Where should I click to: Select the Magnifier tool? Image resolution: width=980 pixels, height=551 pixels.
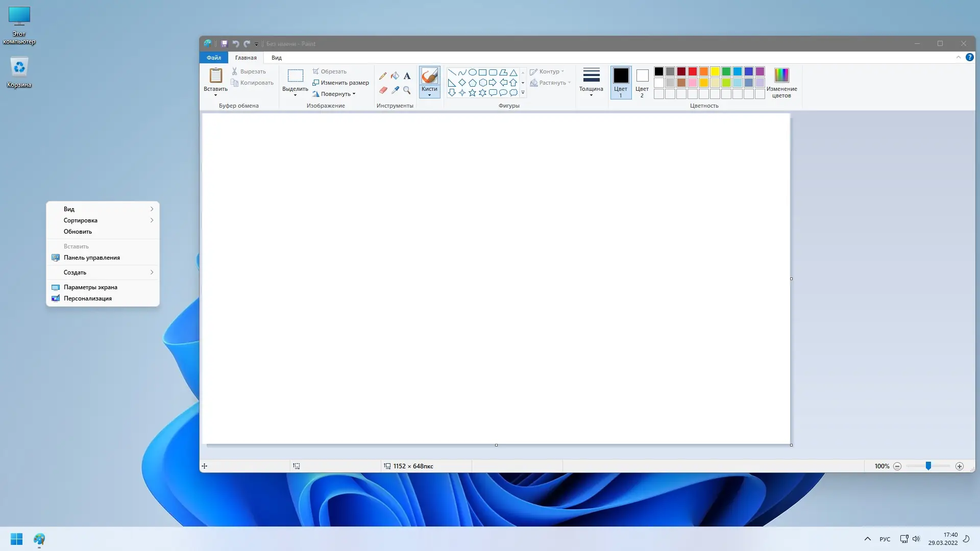click(x=407, y=90)
